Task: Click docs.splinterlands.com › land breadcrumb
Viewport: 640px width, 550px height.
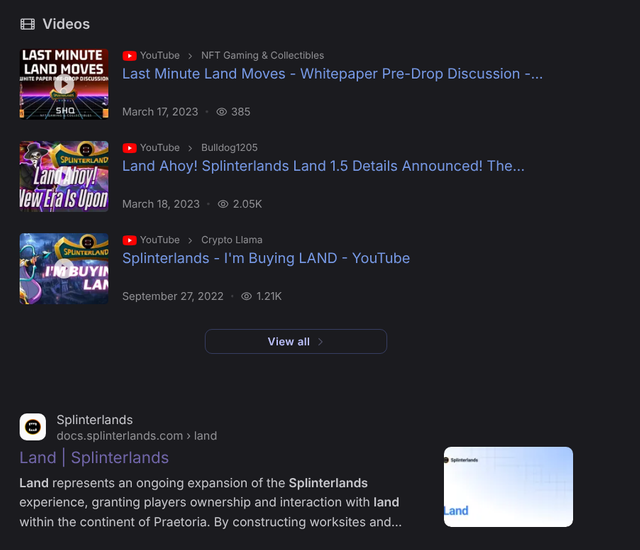Action: [137, 436]
